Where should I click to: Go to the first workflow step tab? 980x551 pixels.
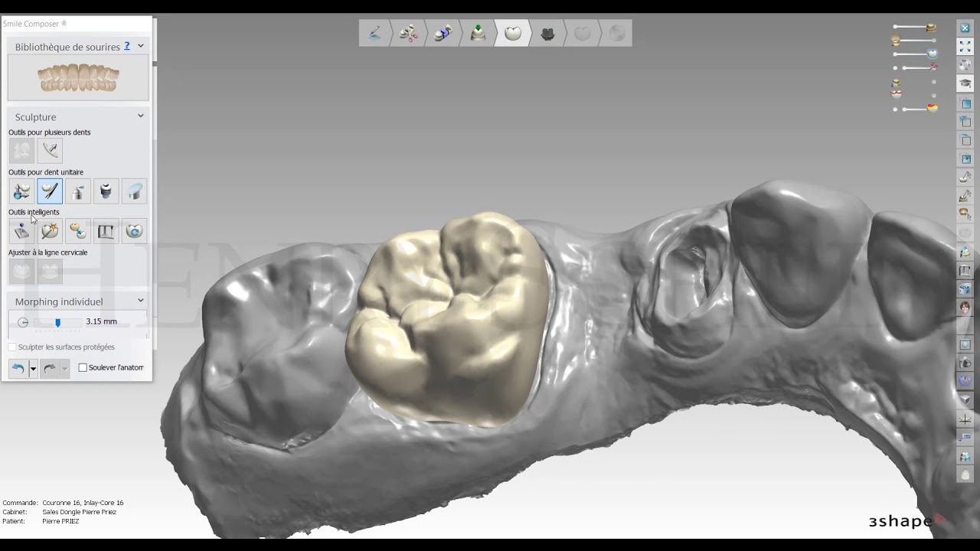coord(375,34)
